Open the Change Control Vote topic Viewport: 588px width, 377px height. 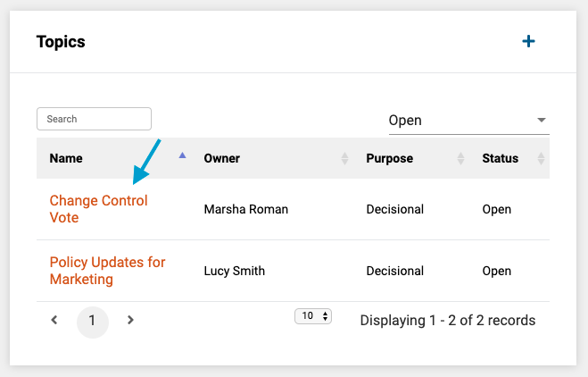pyautogui.click(x=98, y=209)
